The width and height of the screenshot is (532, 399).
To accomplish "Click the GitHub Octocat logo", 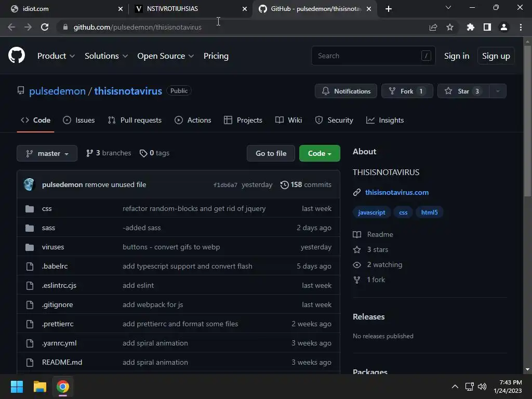I will point(17,55).
